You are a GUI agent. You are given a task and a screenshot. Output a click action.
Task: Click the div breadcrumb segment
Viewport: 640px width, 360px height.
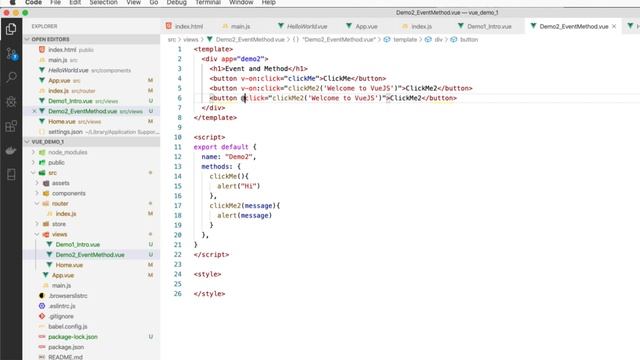(438, 40)
